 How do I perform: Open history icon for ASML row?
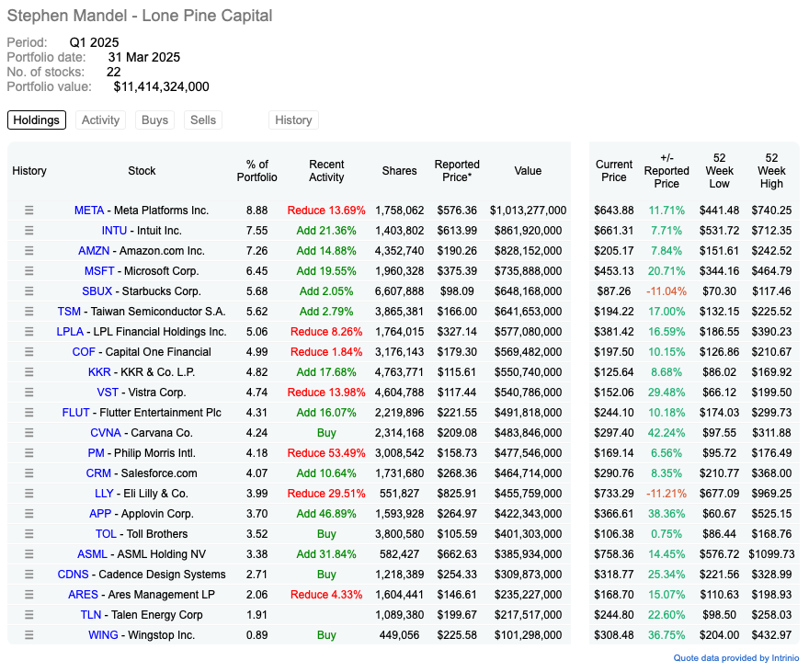[x=28, y=554]
